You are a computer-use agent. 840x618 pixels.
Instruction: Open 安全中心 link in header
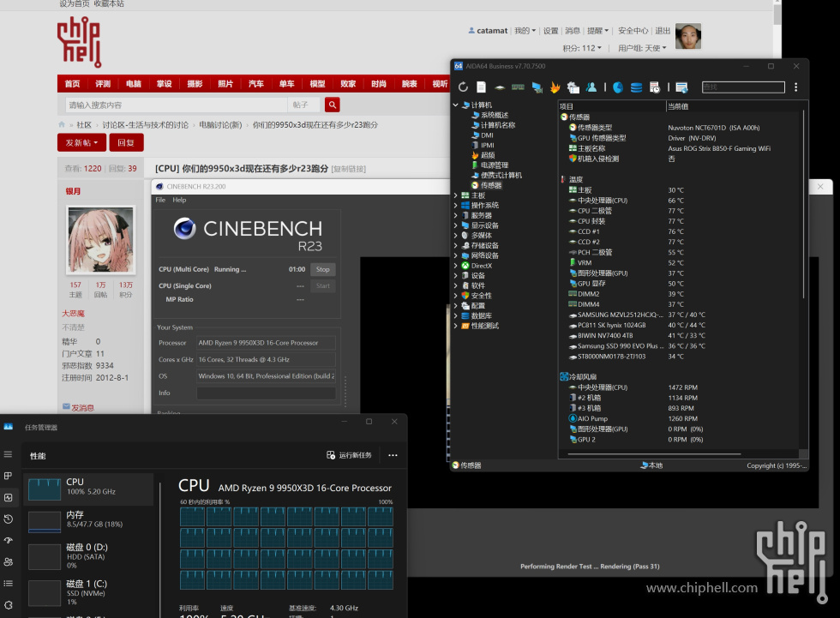click(633, 31)
